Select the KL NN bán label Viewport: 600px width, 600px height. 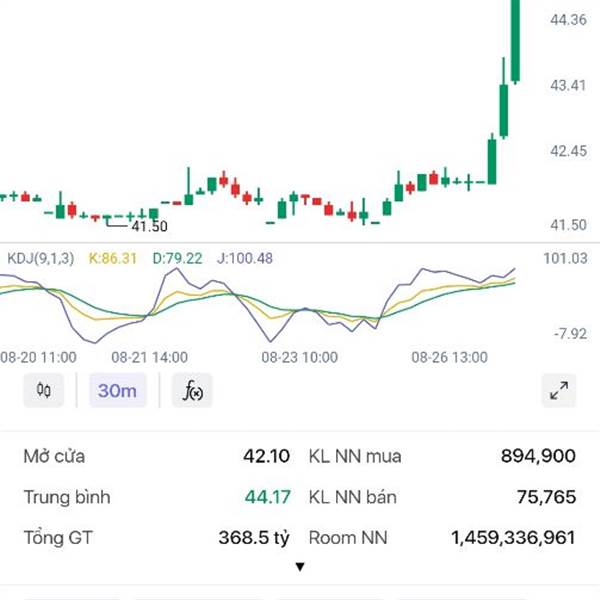click(x=353, y=497)
